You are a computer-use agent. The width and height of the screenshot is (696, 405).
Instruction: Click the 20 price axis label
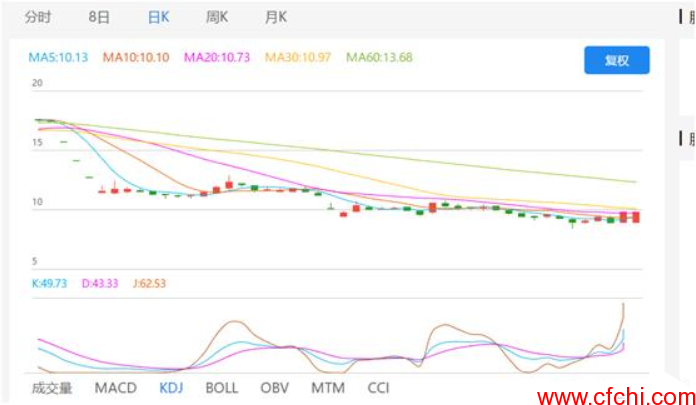pyautogui.click(x=37, y=83)
